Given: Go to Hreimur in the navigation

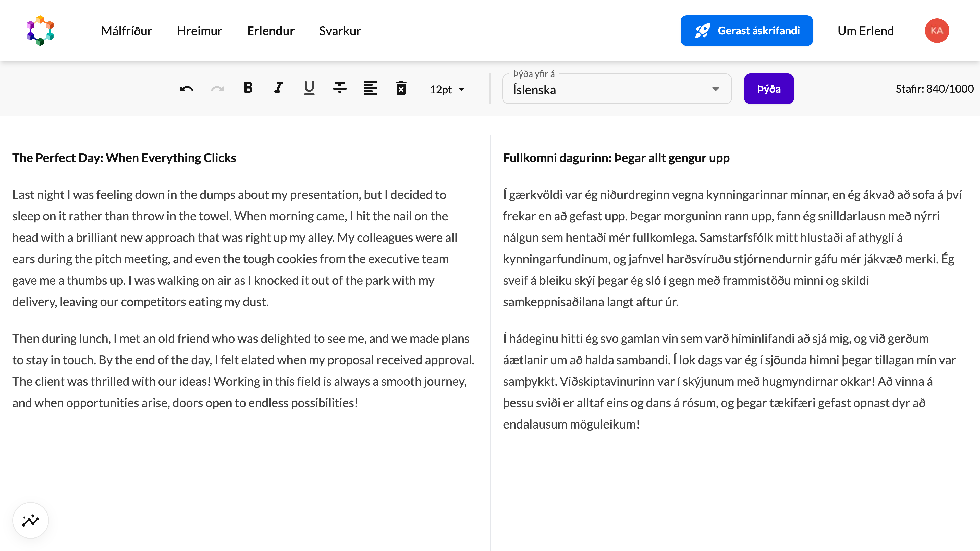Looking at the screenshot, I should (x=199, y=31).
